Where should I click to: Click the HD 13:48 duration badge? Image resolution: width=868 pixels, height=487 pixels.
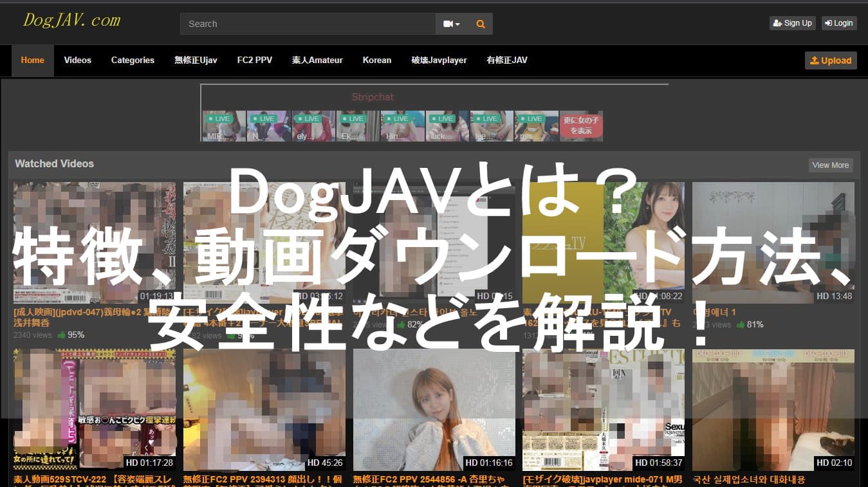(x=834, y=297)
